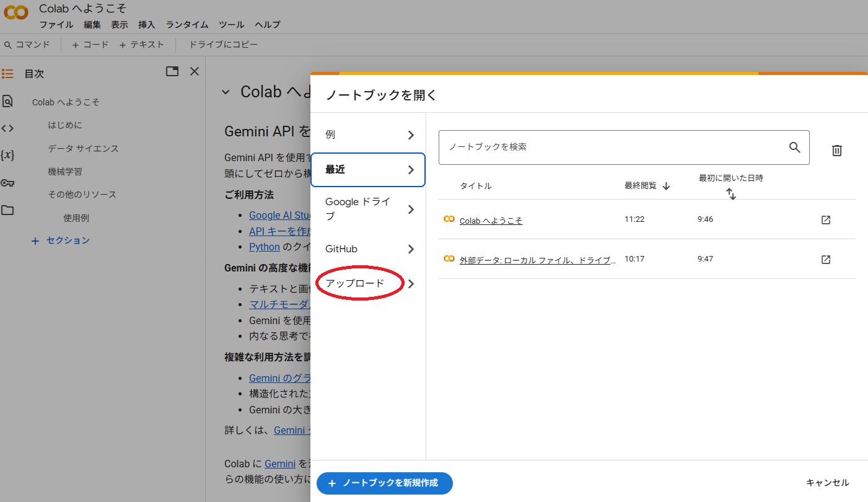The height and width of the screenshot is (502, 868).
Task: Click the ノートブックを検索 search field
Action: click(624, 148)
